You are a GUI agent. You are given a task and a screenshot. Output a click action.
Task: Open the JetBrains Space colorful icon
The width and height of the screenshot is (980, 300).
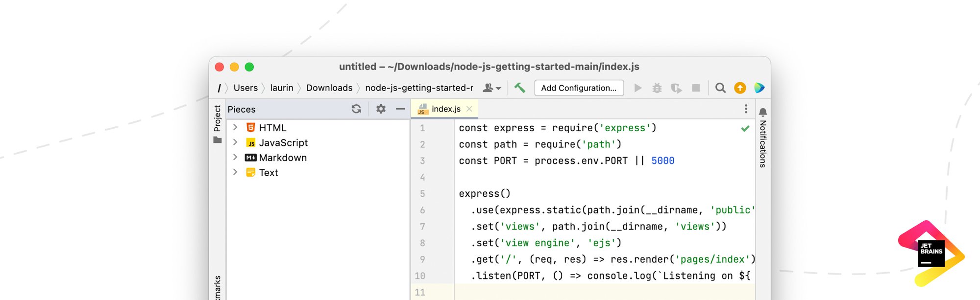(x=759, y=88)
